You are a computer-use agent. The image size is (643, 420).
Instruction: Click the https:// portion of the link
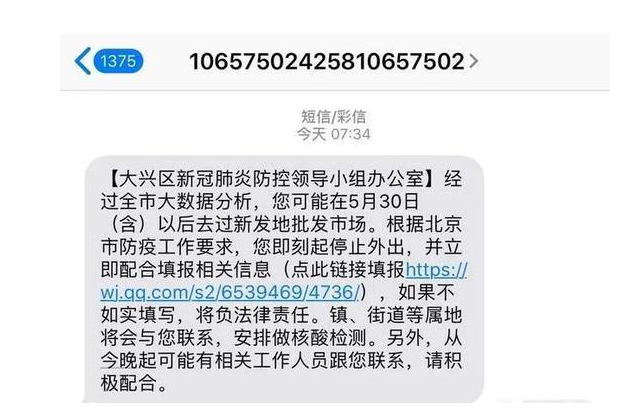tap(436, 270)
